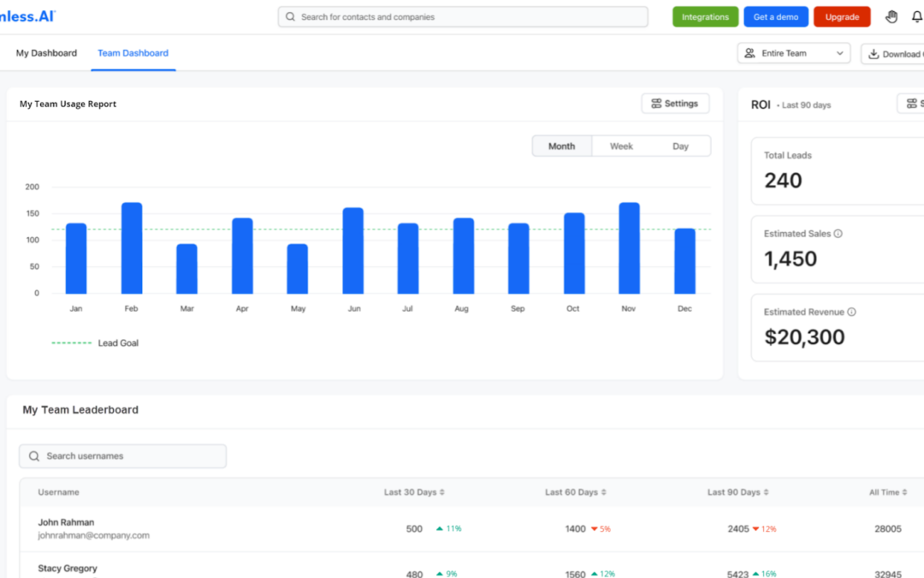
Task: Click the download icon next to Entire Team
Action: (874, 53)
